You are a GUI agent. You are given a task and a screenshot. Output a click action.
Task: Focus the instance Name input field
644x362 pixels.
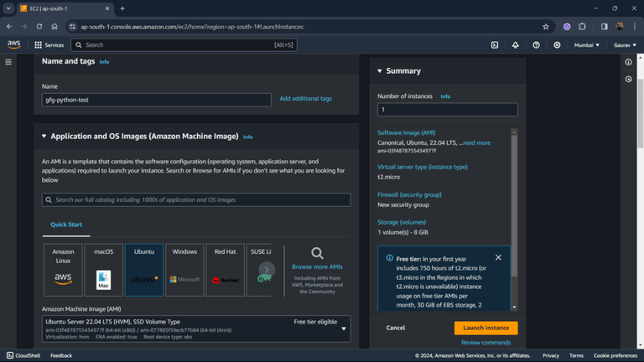(157, 100)
